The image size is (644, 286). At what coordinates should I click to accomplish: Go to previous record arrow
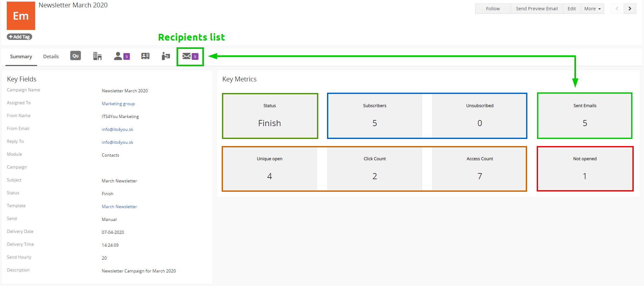pos(617,9)
